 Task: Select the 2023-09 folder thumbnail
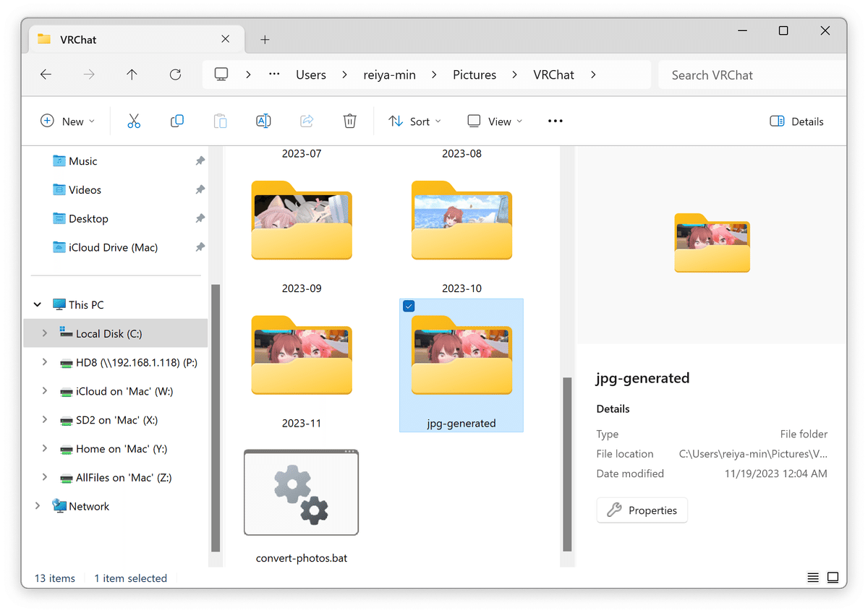[x=302, y=220]
